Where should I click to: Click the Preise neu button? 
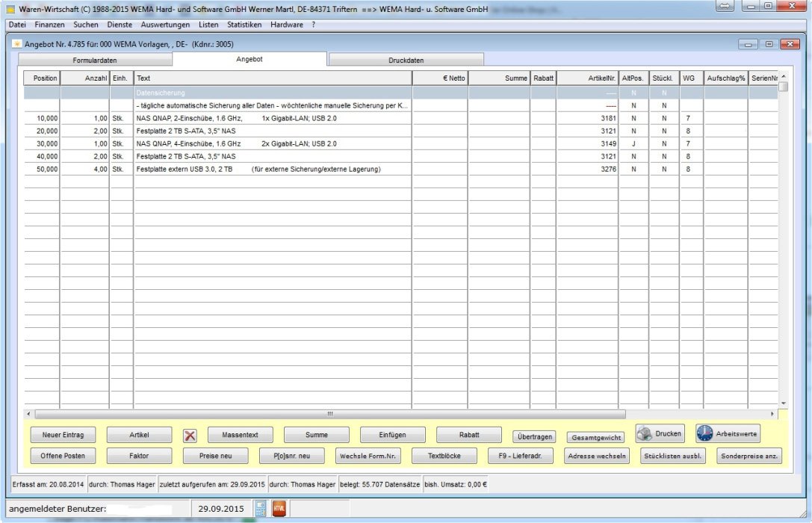(x=215, y=456)
